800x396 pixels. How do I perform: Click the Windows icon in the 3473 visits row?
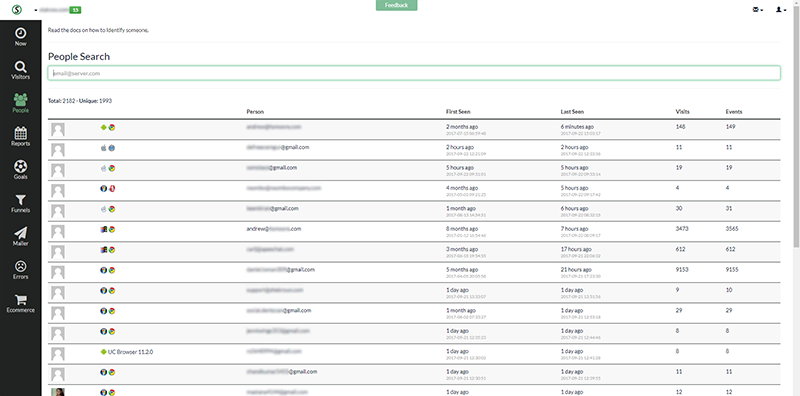click(104, 229)
